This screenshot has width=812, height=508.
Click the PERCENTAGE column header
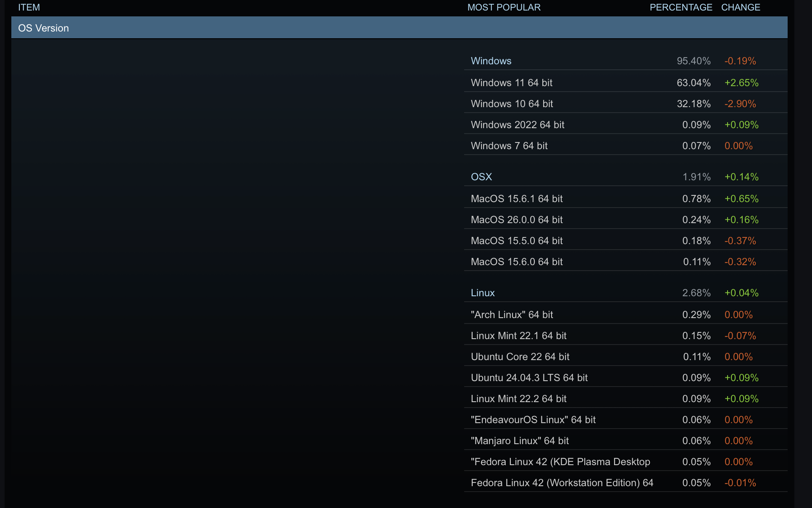[x=681, y=7]
